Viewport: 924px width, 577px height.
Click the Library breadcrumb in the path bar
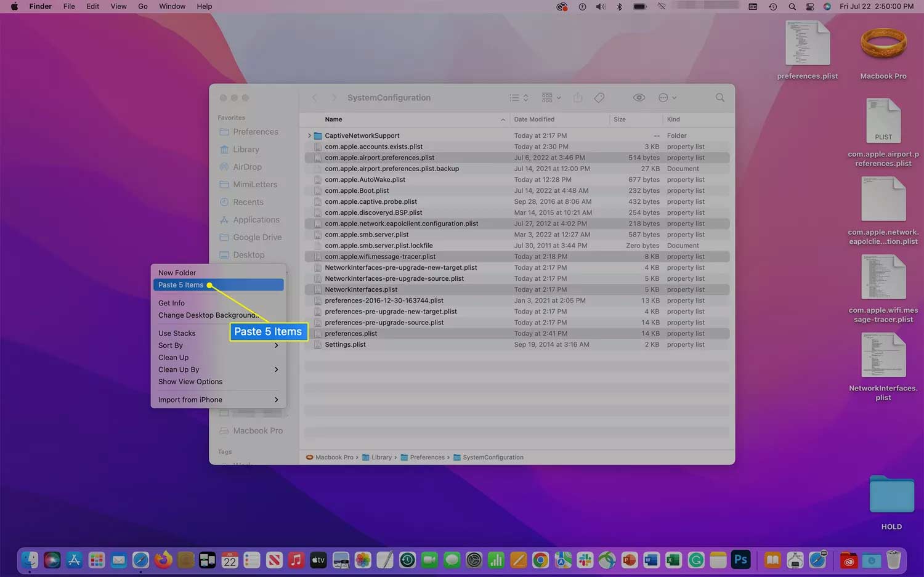click(381, 458)
